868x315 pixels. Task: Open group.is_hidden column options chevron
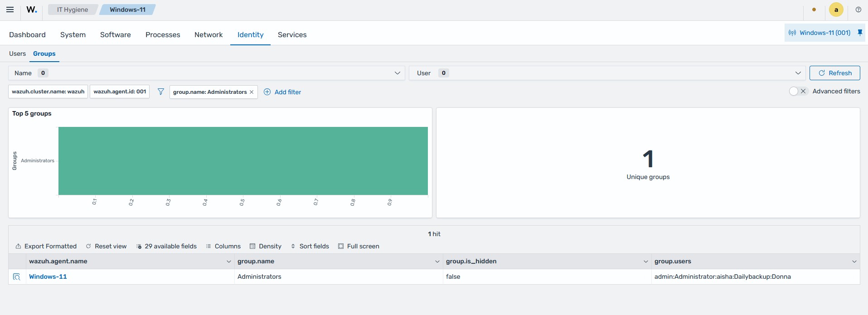[646, 262]
